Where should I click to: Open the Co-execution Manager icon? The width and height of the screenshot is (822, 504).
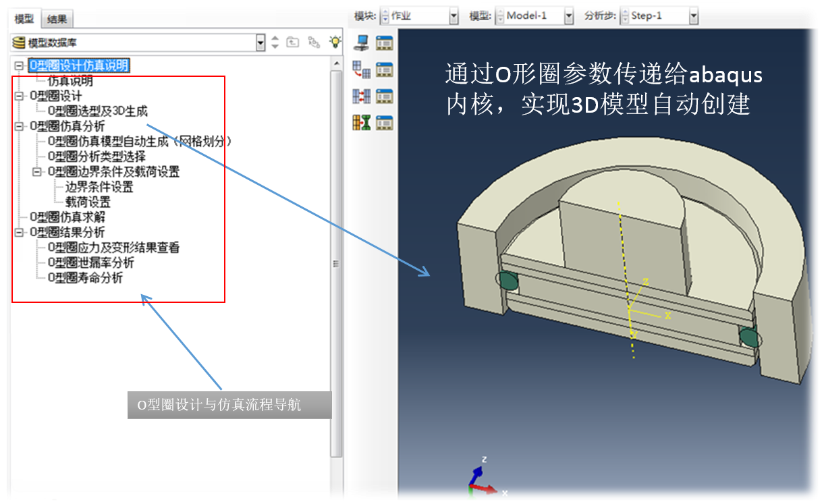(x=384, y=96)
